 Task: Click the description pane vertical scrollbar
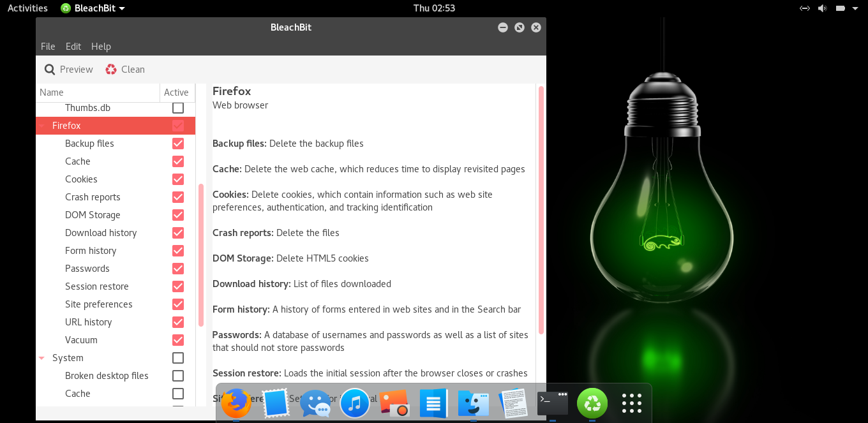(541, 211)
